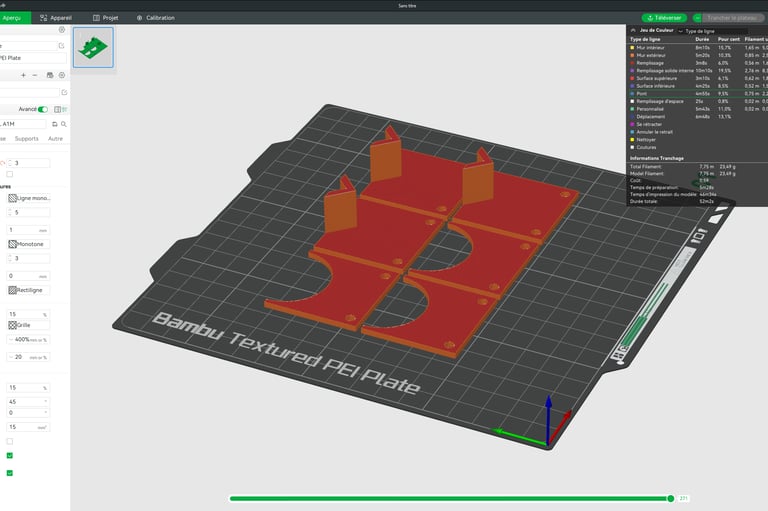768x511 pixels.
Task: Enable the unchecked checkbox below the 3 field
Action: (9, 173)
